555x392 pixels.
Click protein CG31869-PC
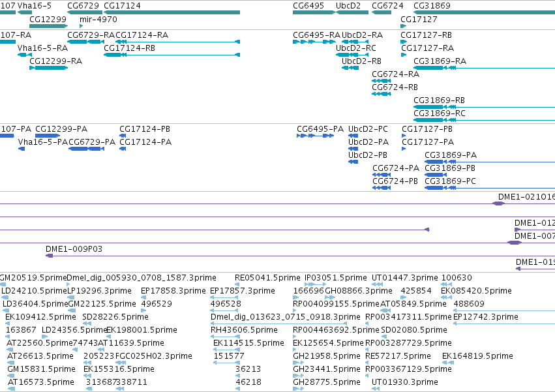point(490,188)
